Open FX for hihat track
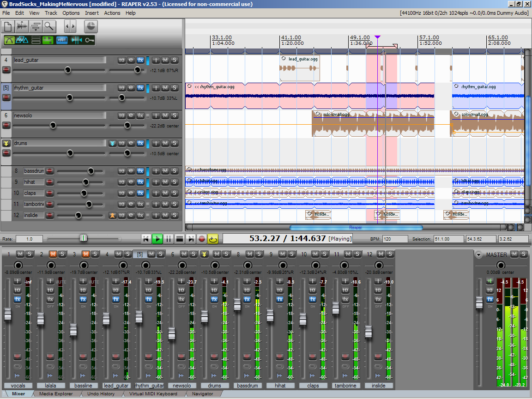This screenshot has width=532, height=399. coord(140,182)
